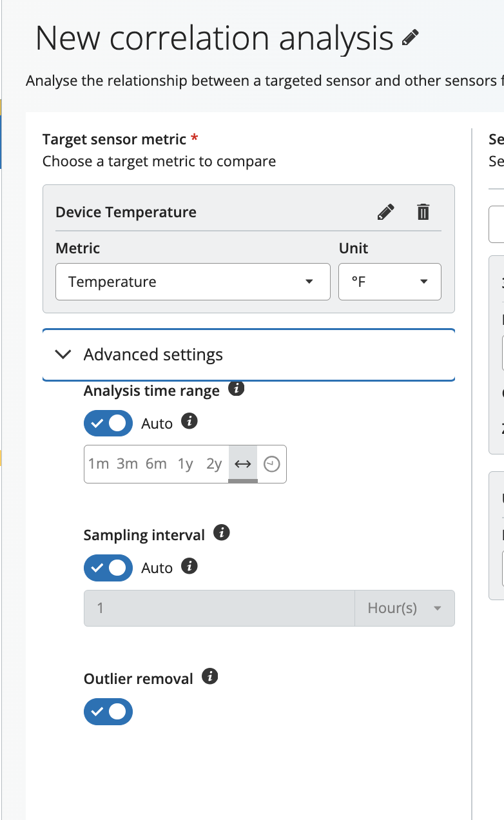Show info for Sampling interval

tap(222, 533)
